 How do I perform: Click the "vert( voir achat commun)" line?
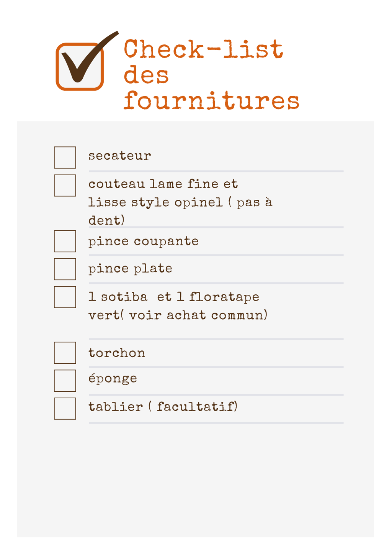click(x=178, y=315)
